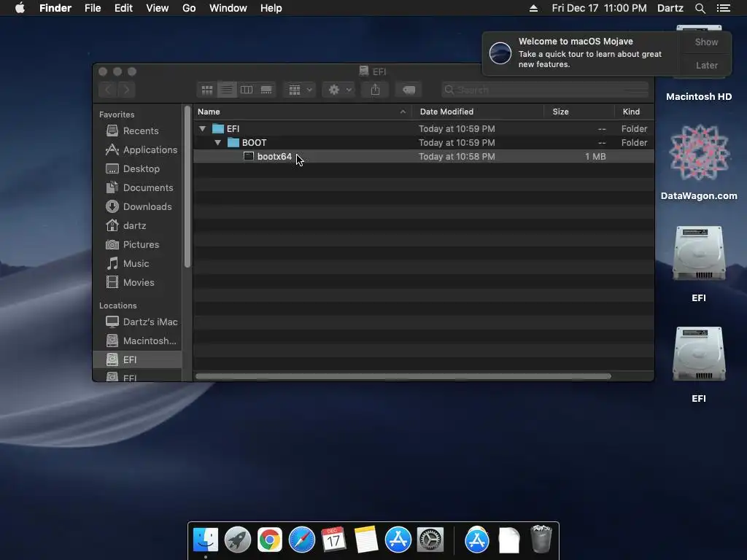Click the Share toolbar button
Viewport: 747px width, 560px height.
[376, 90]
